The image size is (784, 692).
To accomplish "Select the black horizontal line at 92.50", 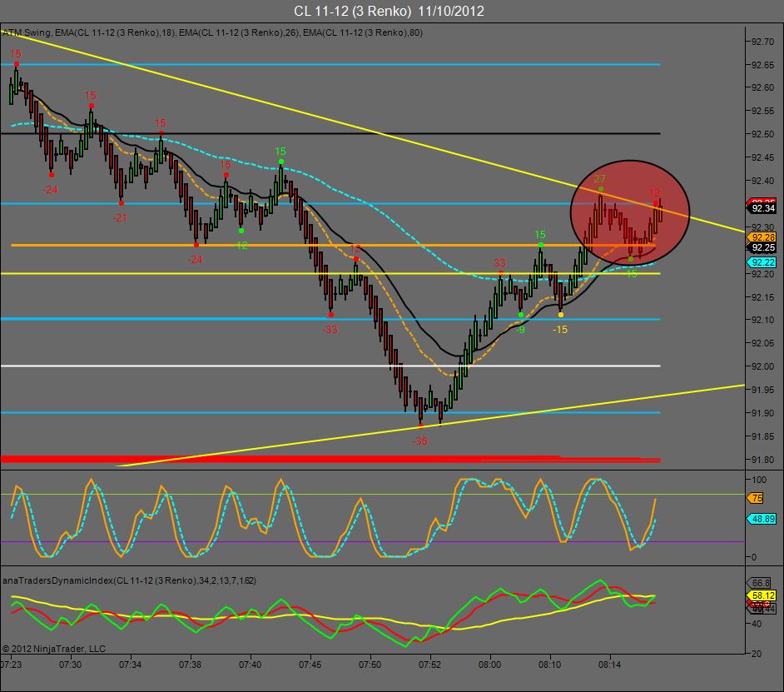I will [330, 133].
